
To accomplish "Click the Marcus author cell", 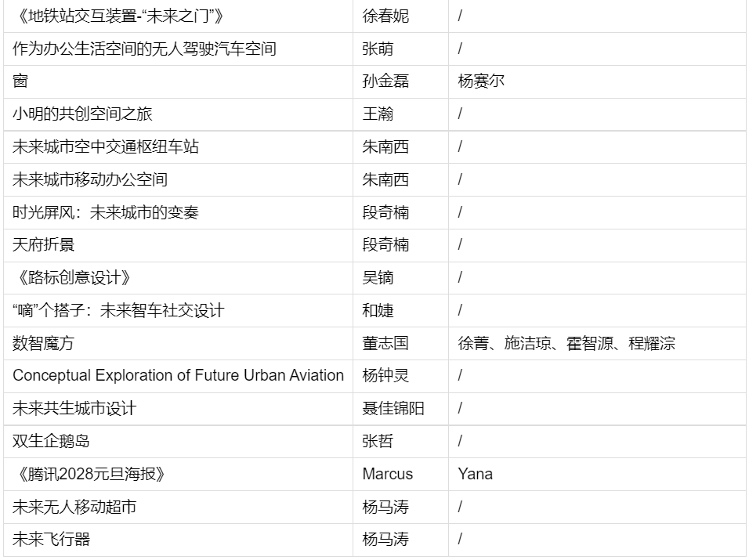I will pos(400,474).
